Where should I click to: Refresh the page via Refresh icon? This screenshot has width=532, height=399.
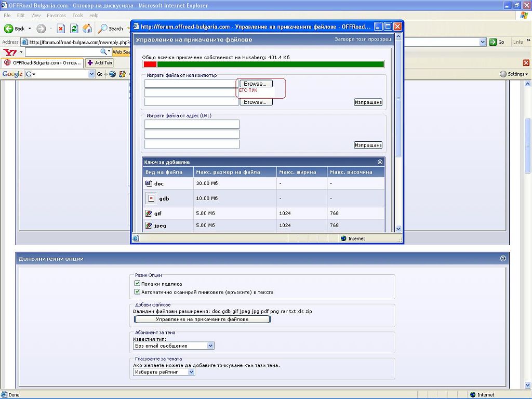[74, 29]
